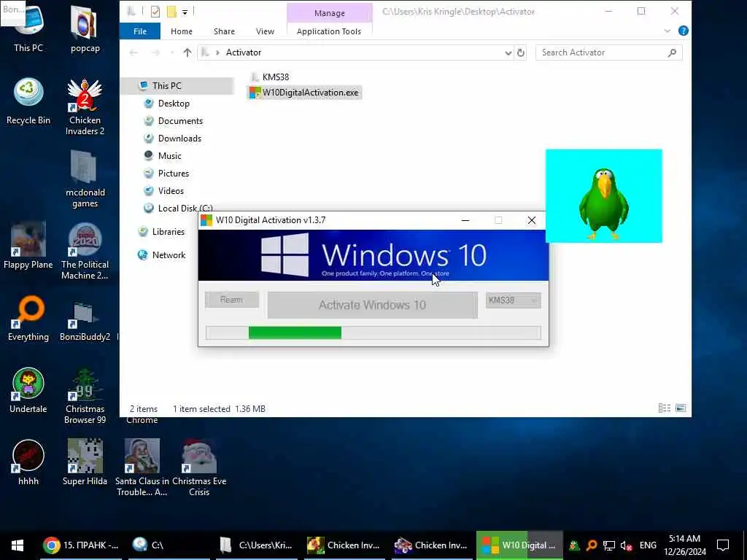Open the popcap desktop icon
This screenshot has width=747, height=560.
pyautogui.click(x=85, y=28)
